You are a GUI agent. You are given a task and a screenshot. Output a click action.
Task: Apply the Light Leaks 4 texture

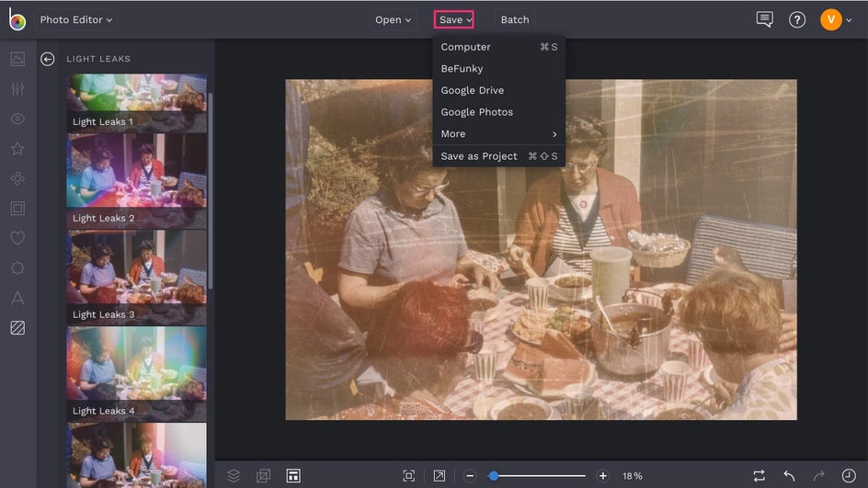[137, 373]
